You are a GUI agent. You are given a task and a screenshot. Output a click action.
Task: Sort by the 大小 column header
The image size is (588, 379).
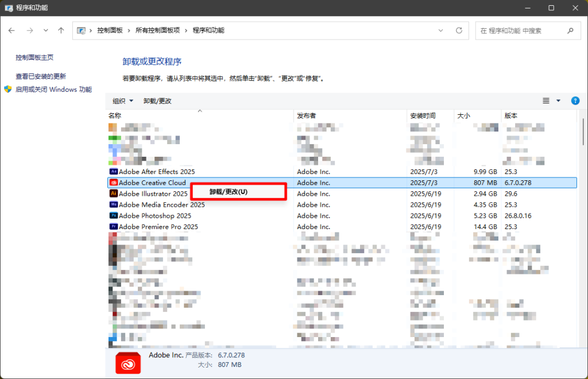[x=477, y=115]
